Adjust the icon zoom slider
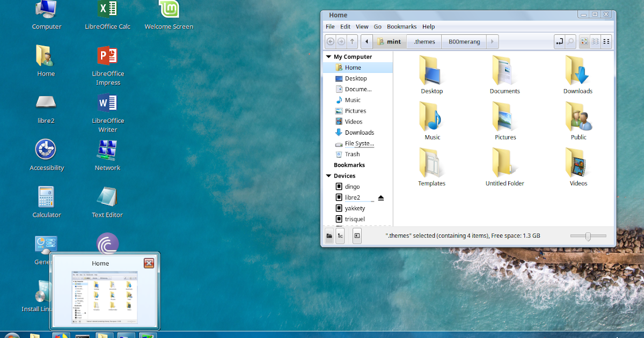644x338 pixels. click(x=588, y=236)
